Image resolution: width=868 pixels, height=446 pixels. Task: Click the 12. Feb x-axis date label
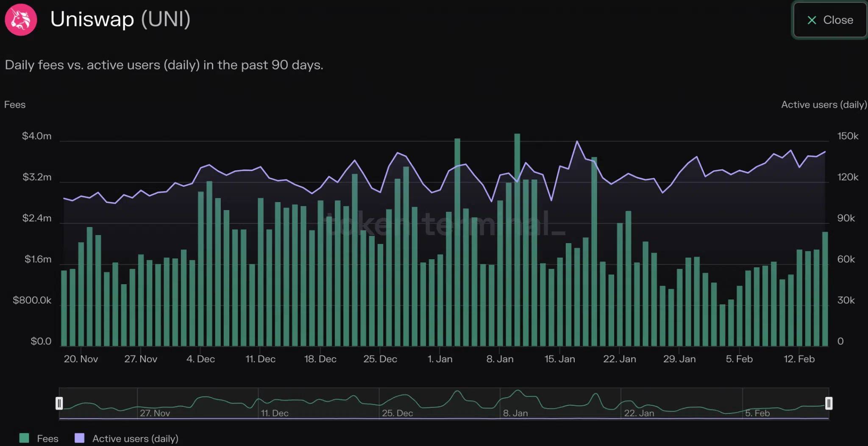(x=799, y=359)
